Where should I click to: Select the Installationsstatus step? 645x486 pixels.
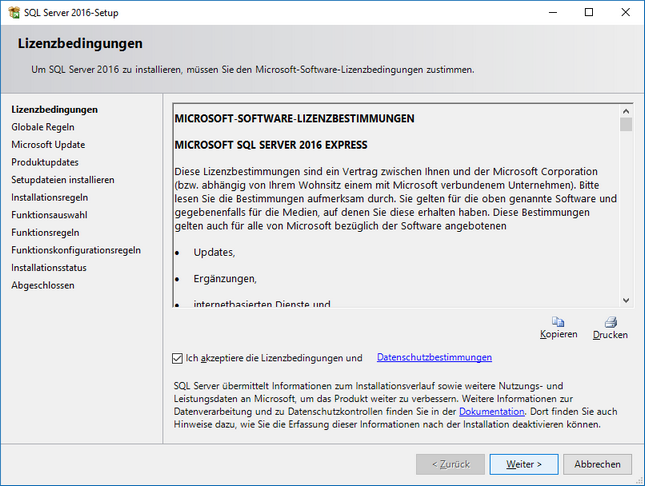point(49,268)
